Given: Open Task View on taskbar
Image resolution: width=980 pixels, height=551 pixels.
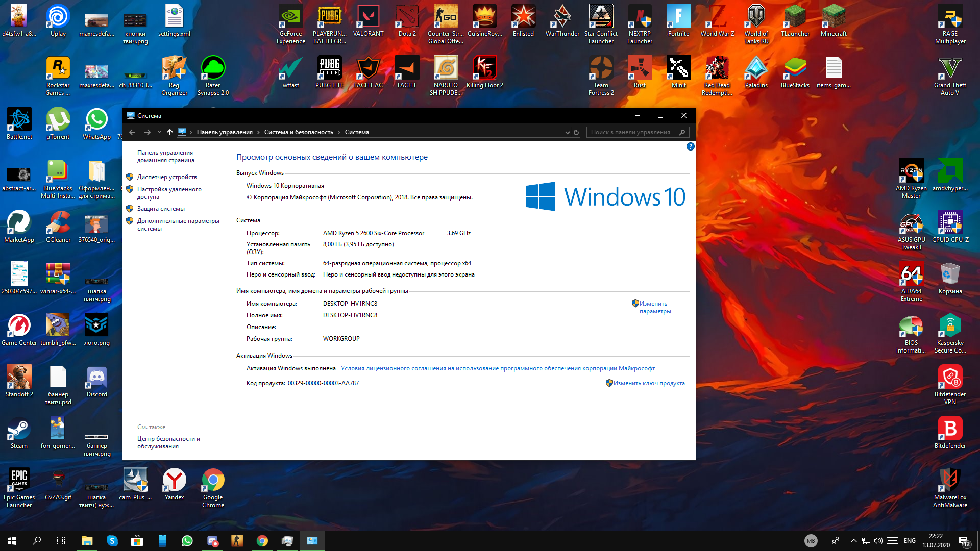Looking at the screenshot, I should click(x=61, y=541).
